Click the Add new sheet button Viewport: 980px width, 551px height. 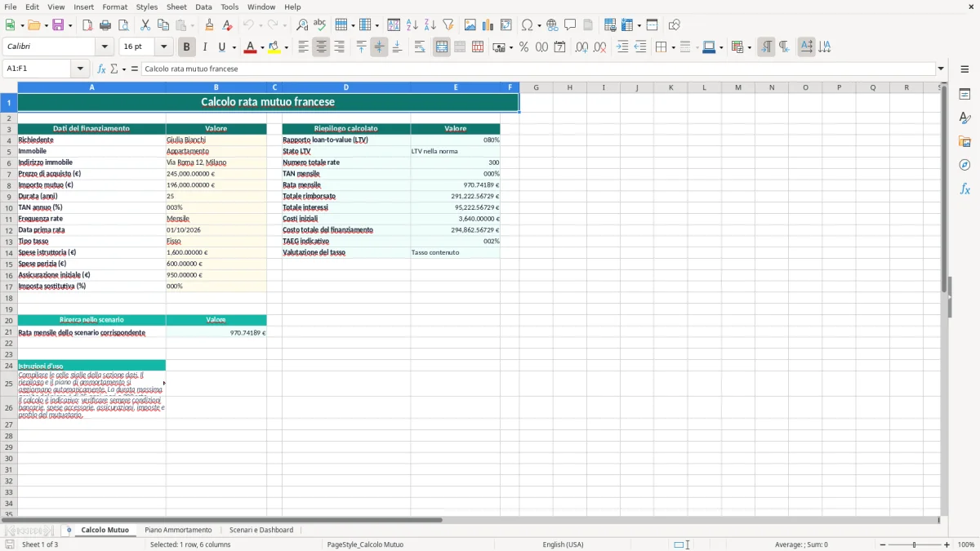(69, 531)
